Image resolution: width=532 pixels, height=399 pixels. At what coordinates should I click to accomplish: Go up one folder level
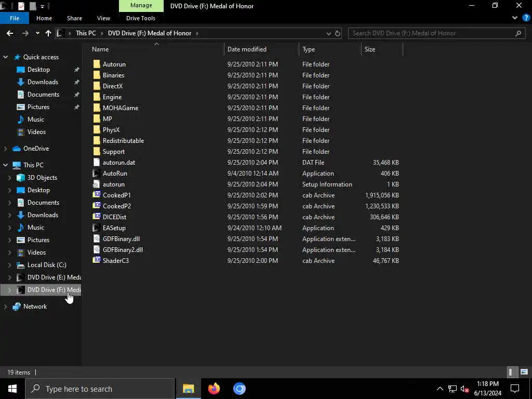coord(48,33)
